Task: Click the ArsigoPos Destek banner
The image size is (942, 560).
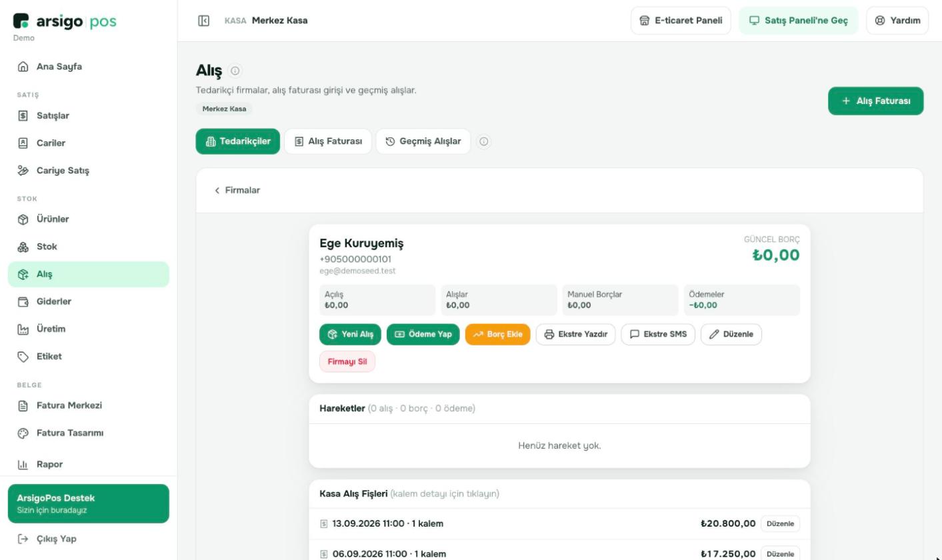Action: pos(89,504)
